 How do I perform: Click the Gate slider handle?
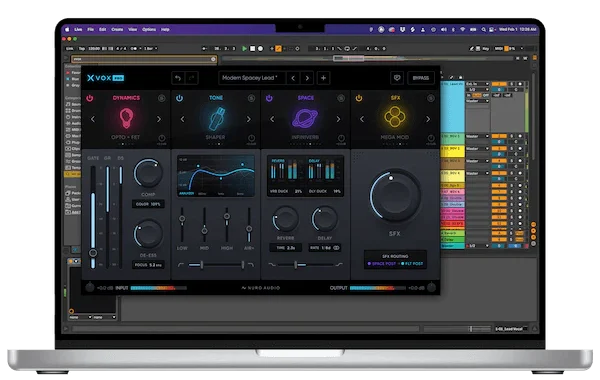[x=93, y=253]
